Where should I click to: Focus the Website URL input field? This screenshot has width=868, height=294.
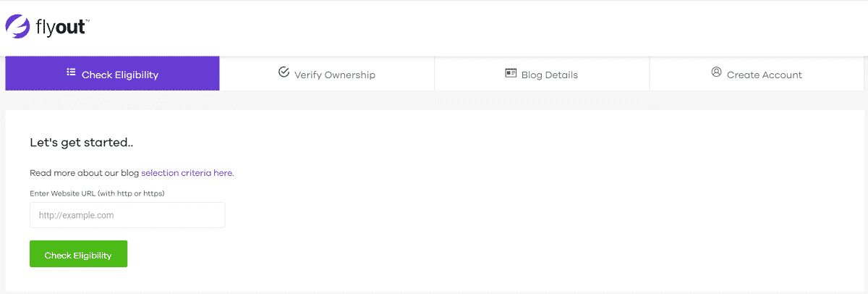[127, 215]
